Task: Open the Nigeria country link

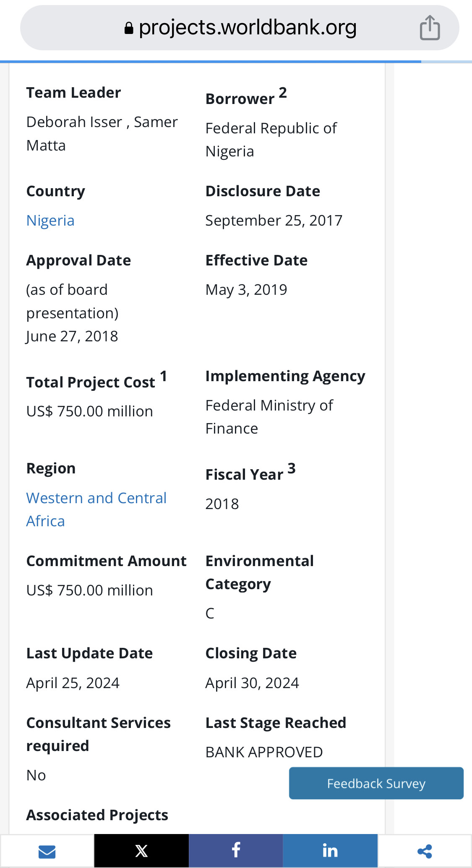Action: coord(50,221)
